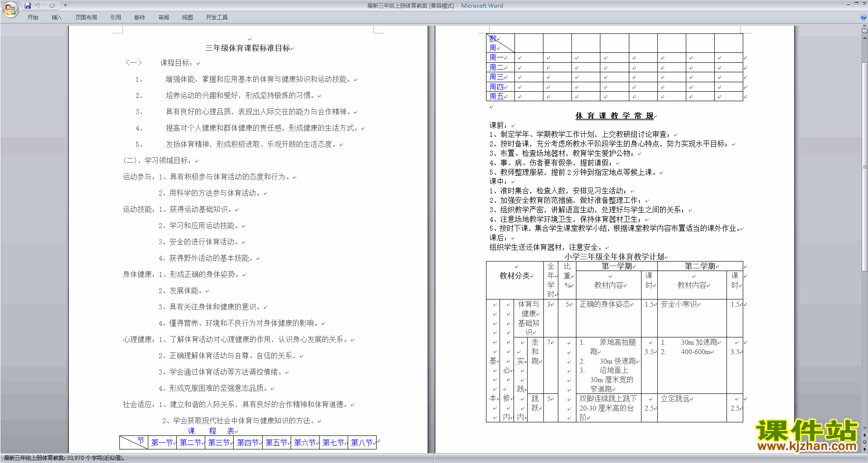Save the document with the floppy icon

(28, 5)
